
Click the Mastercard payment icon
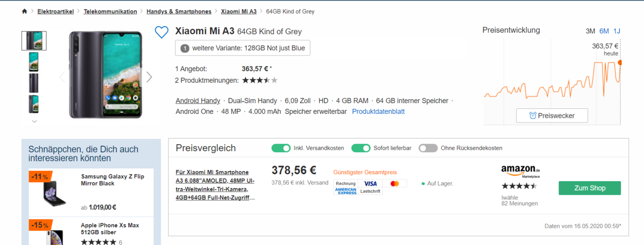tap(395, 183)
